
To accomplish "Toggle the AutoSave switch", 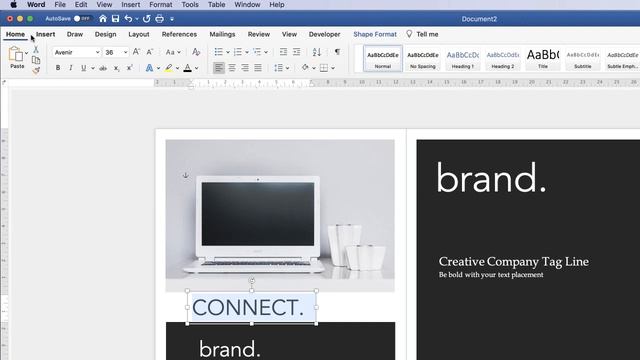I will click(x=82, y=19).
